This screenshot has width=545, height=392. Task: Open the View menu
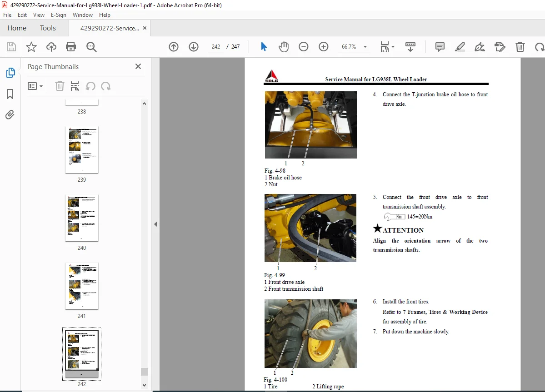pos(39,15)
